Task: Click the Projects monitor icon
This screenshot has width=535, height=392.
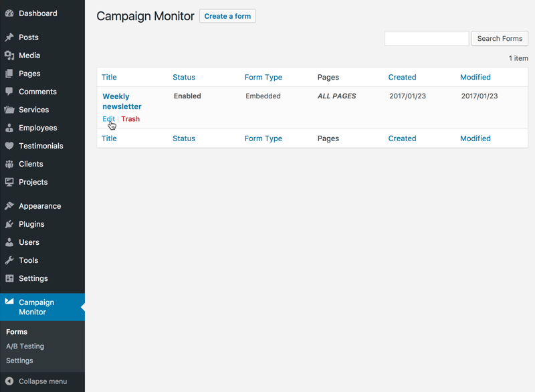Action: point(9,182)
